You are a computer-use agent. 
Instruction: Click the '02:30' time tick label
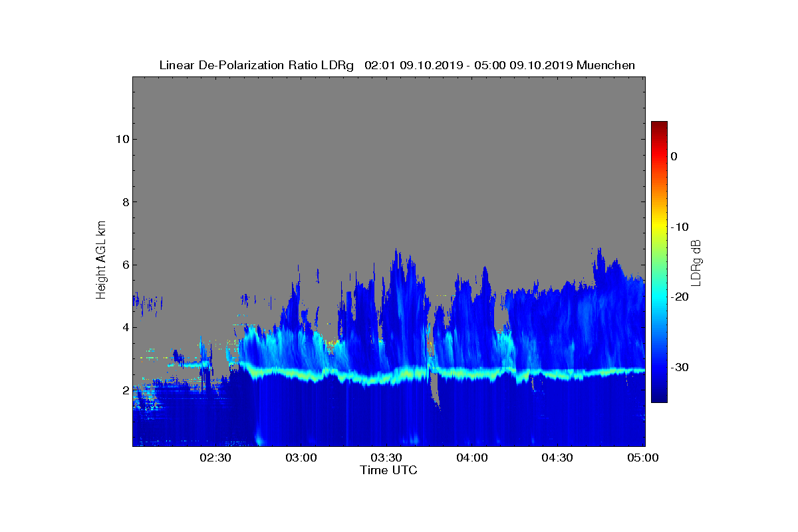coord(215,458)
